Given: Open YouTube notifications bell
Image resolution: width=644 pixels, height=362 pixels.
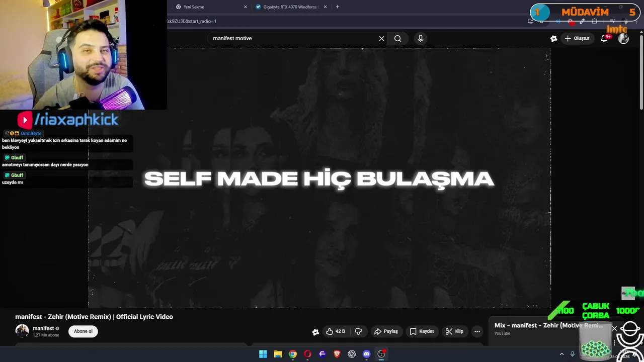Looking at the screenshot, I should tap(604, 38).
